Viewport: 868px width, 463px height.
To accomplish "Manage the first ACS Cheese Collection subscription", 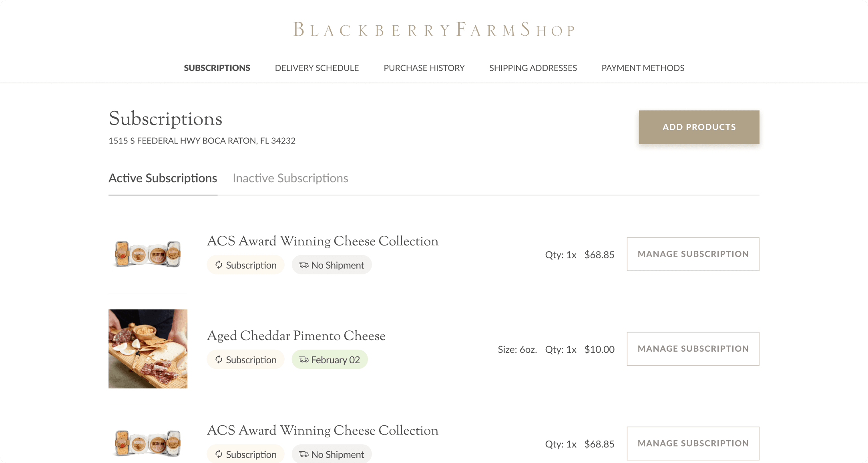I will click(693, 254).
